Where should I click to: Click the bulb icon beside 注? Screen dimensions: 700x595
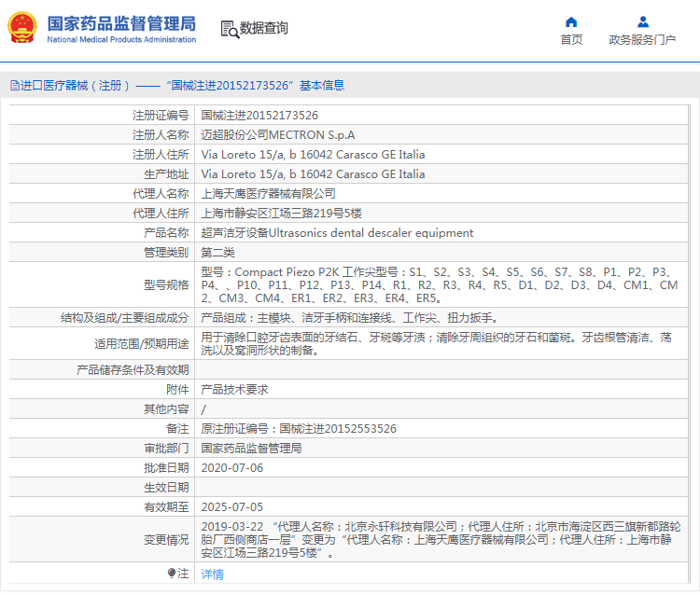point(172,573)
